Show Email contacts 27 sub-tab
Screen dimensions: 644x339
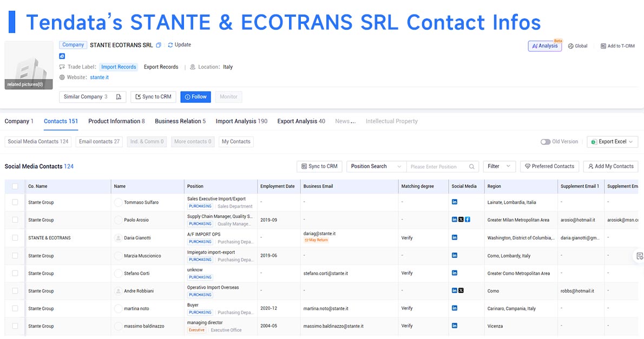100,142
